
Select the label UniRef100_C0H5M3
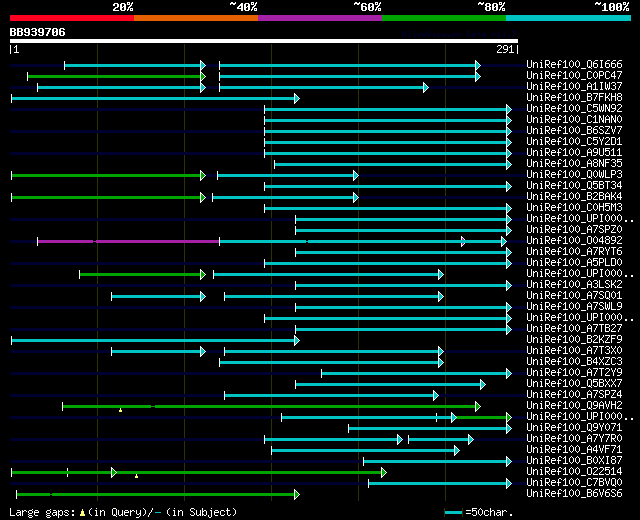pyautogui.click(x=574, y=208)
